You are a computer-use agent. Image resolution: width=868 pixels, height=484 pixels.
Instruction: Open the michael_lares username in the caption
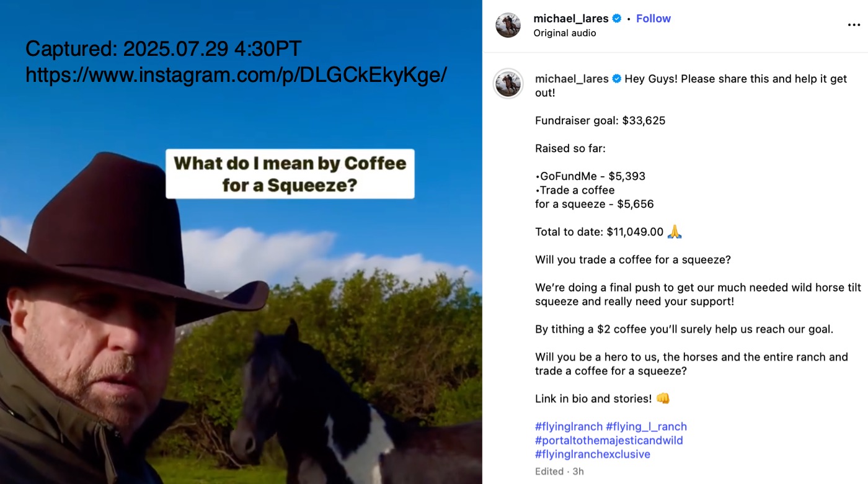click(x=572, y=79)
